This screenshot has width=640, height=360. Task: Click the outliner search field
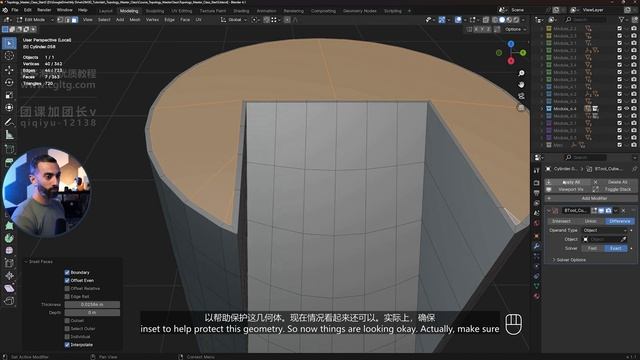click(x=585, y=20)
